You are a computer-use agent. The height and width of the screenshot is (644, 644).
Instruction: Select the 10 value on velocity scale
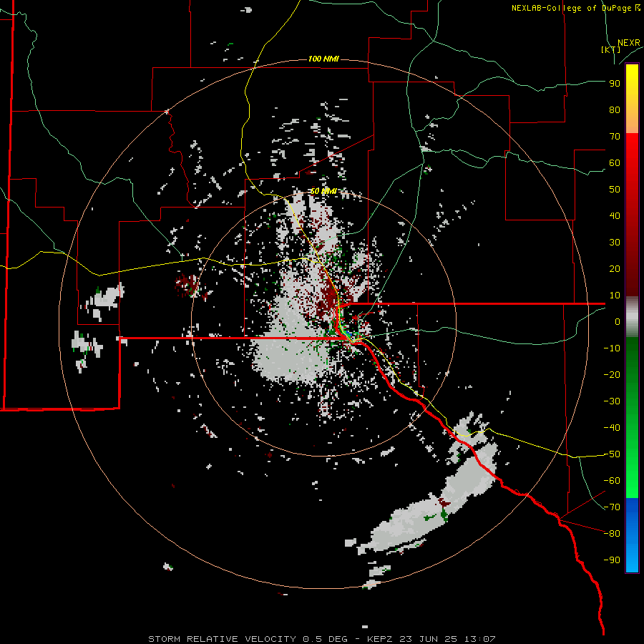pos(615,296)
